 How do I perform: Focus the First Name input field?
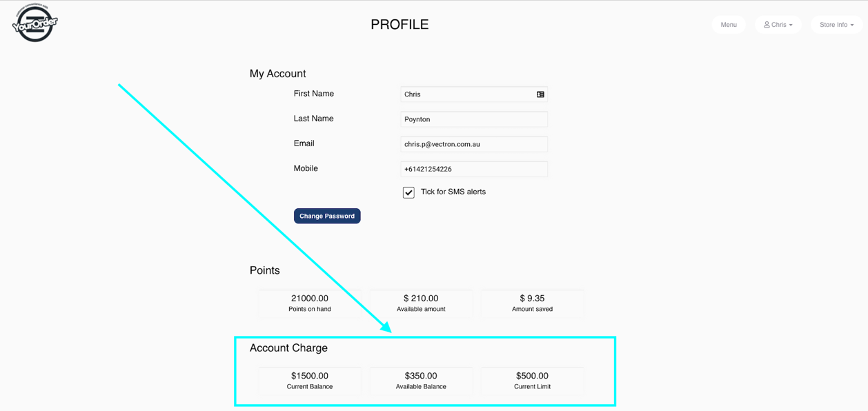[474, 94]
